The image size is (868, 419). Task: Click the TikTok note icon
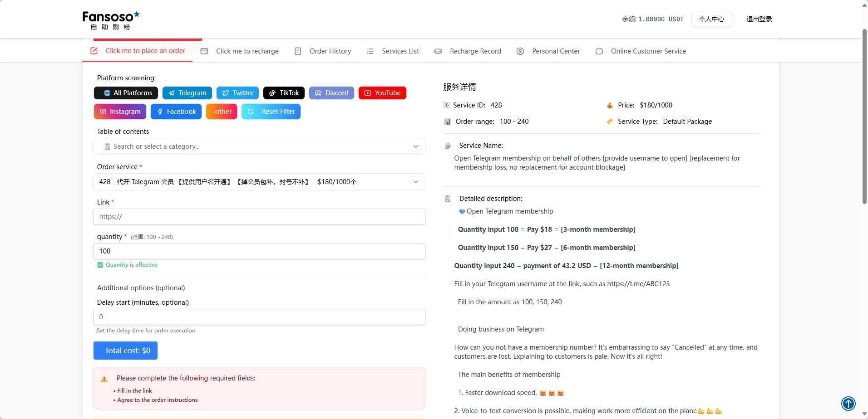click(x=272, y=93)
